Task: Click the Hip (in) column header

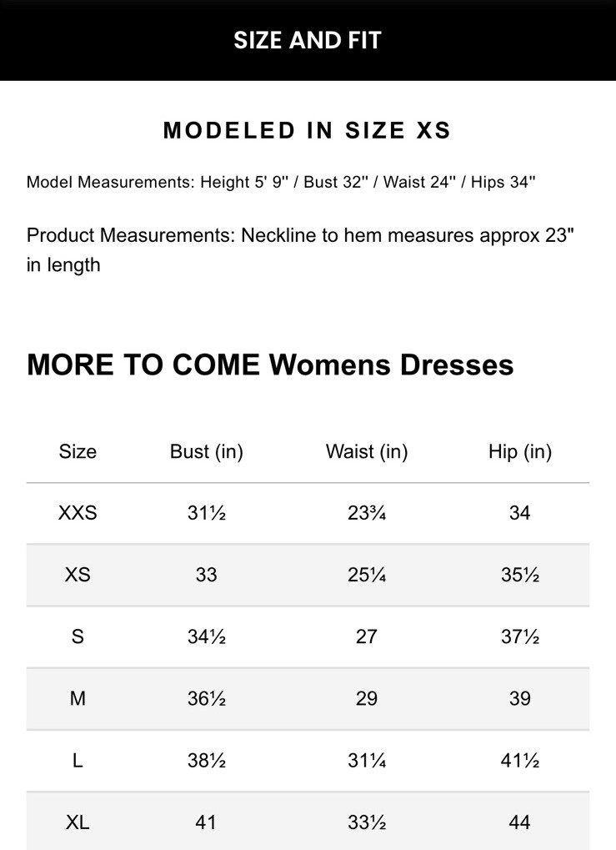Action: pos(520,451)
